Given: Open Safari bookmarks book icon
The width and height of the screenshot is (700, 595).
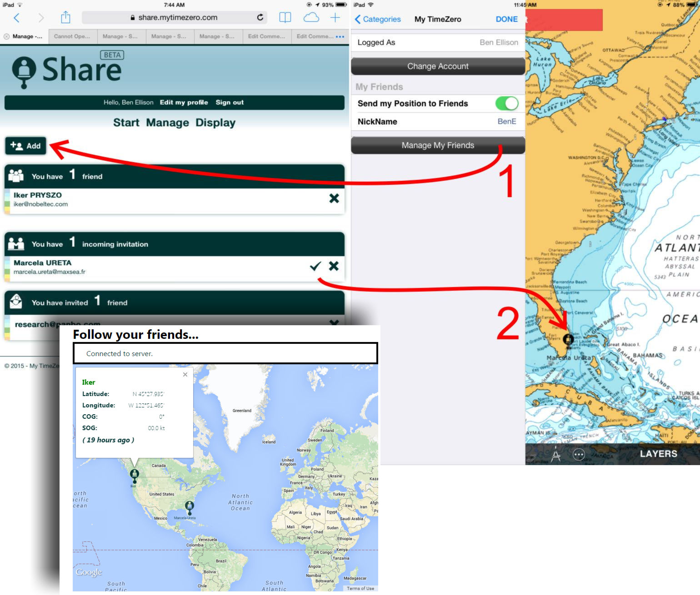Looking at the screenshot, I should 285,18.
